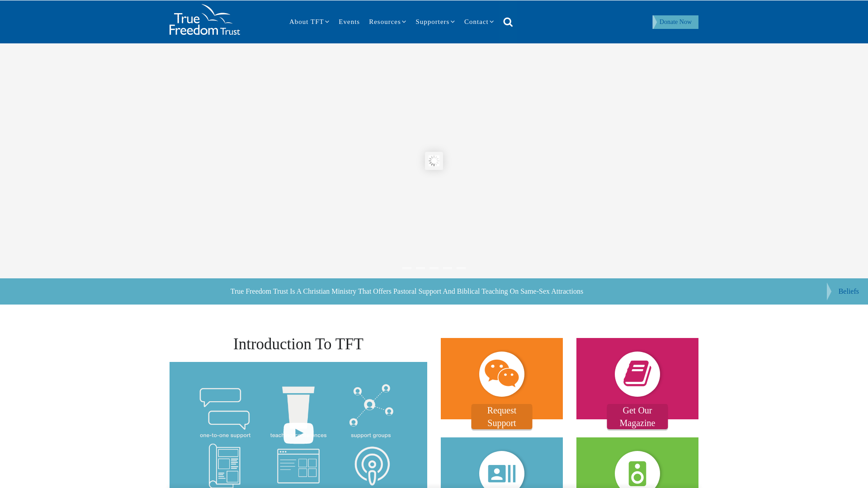Click the magazine book icon
The image size is (868, 488).
pos(637,374)
